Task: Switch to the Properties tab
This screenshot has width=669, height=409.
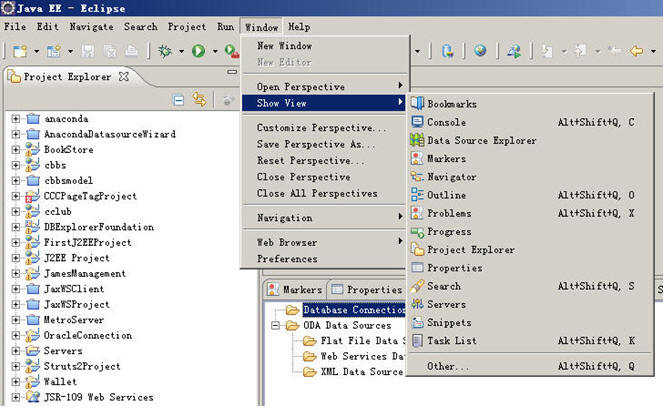Action: pos(367,290)
